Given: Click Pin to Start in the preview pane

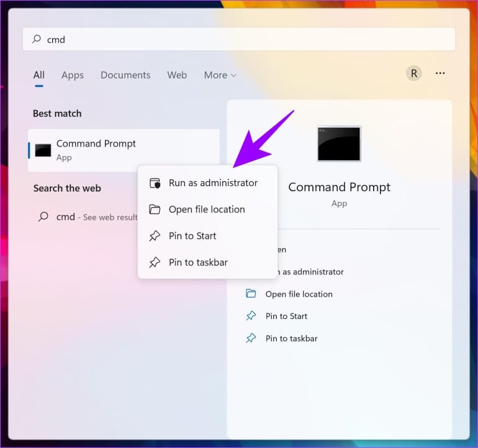Looking at the screenshot, I should pyautogui.click(x=286, y=316).
